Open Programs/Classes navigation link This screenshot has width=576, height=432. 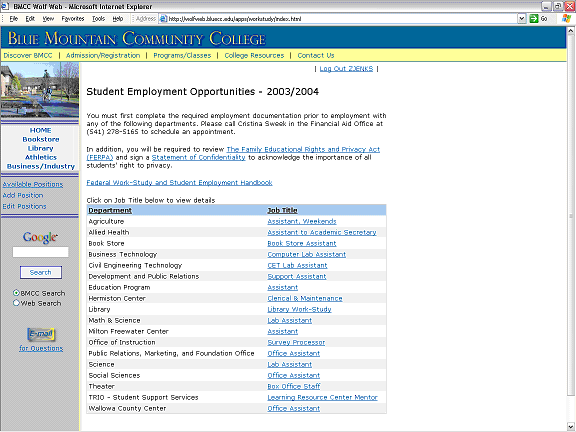pyautogui.click(x=182, y=55)
